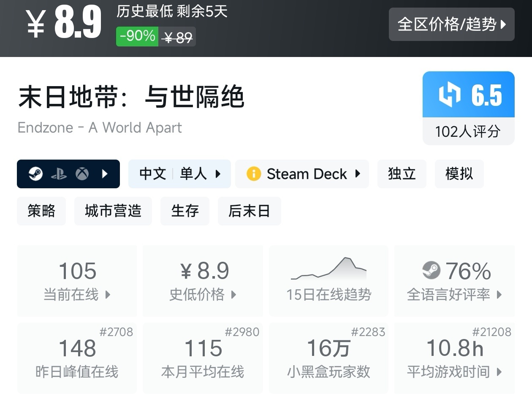Select the 独立 indie tag
The width and height of the screenshot is (532, 396).
(x=402, y=174)
